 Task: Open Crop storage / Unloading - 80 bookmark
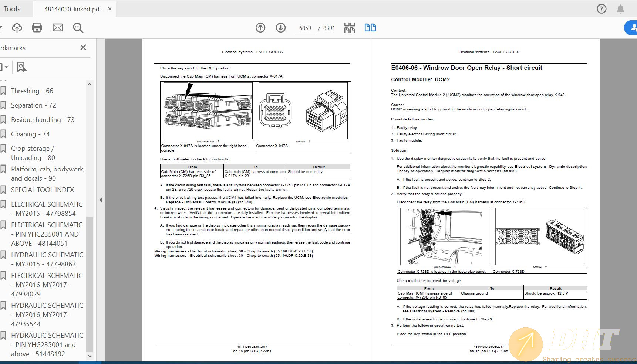[x=33, y=153]
